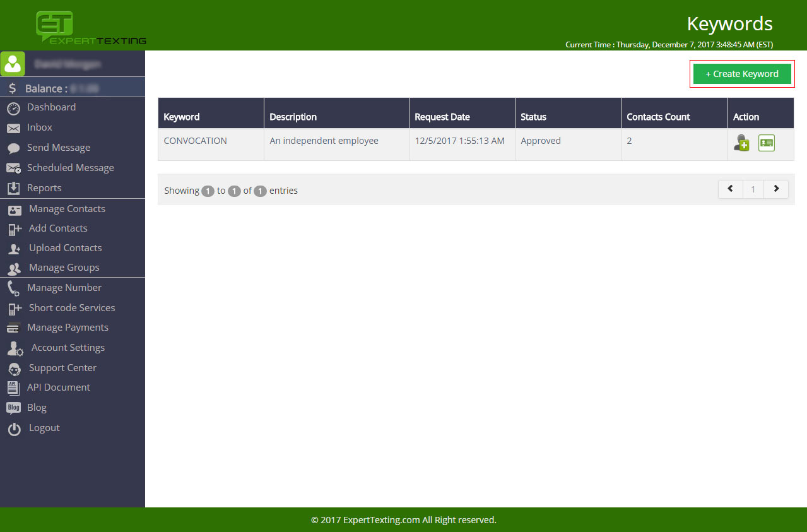The width and height of the screenshot is (807, 532).
Task: Go to the previous page arrow
Action: click(731, 189)
